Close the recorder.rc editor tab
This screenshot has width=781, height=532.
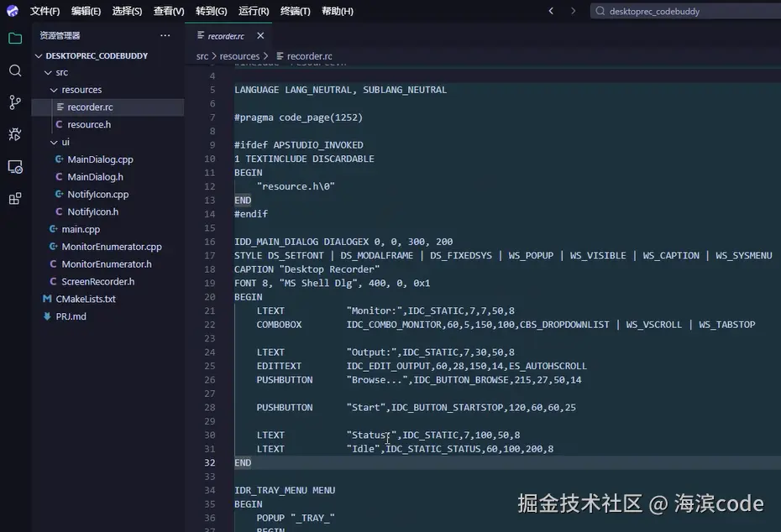click(260, 36)
